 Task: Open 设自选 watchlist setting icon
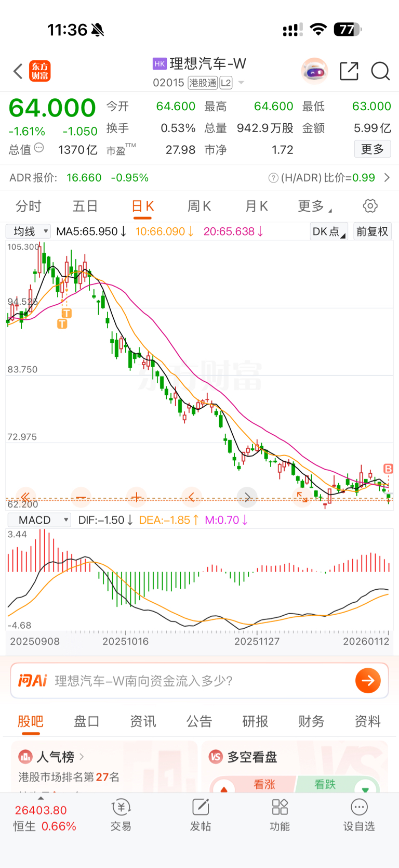359,814
